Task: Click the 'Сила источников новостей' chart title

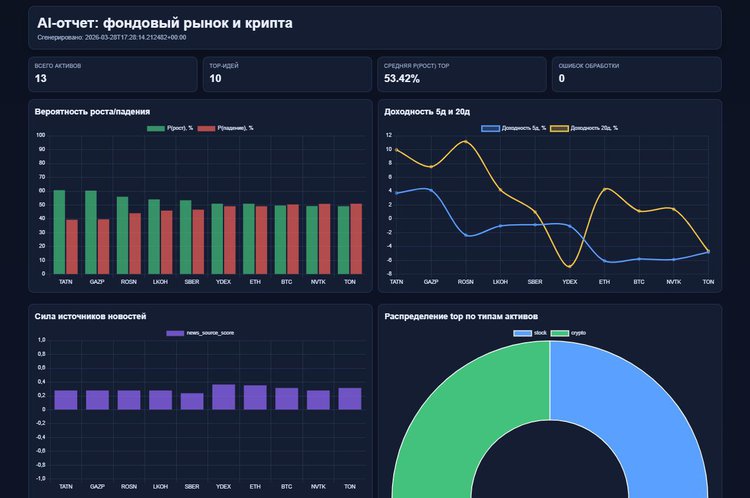Action: (x=90, y=316)
